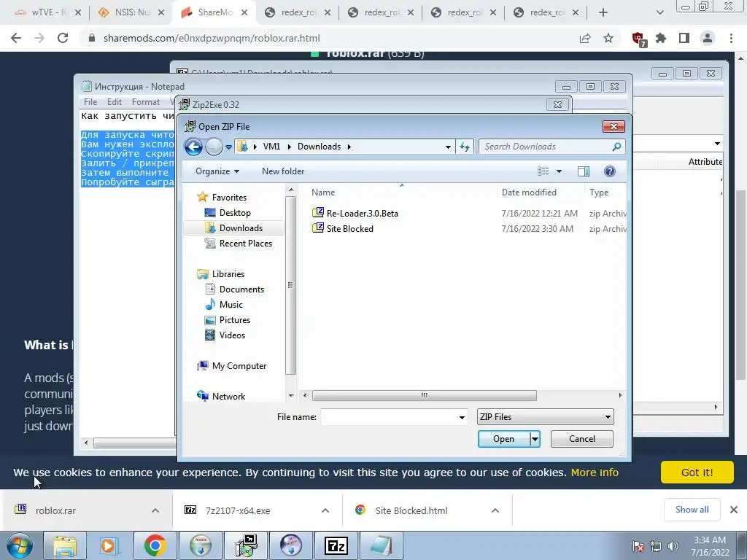Select the Site Blocked zip file
The height and width of the screenshot is (560, 747).
[x=349, y=228]
